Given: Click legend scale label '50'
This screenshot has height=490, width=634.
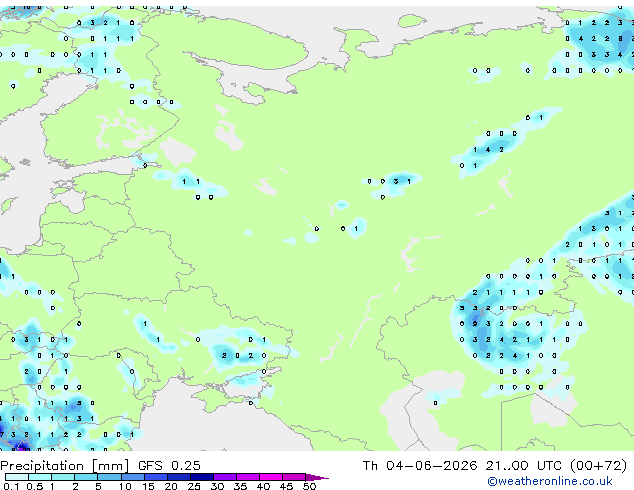Looking at the screenshot, I should tap(309, 486).
